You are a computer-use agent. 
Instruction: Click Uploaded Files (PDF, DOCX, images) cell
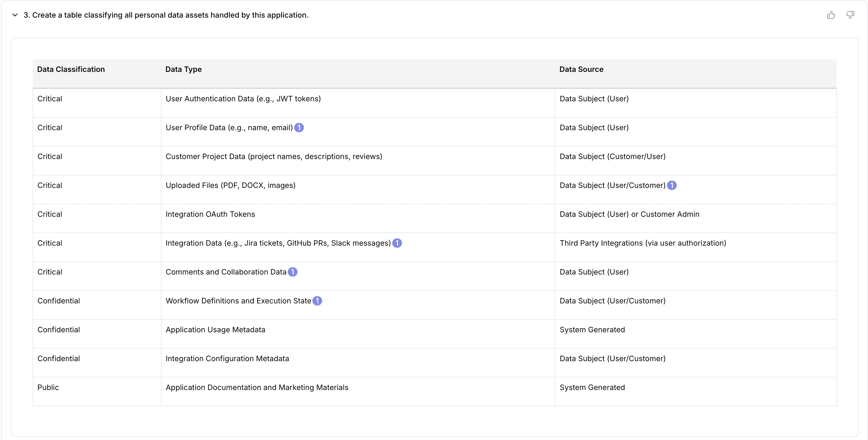(x=230, y=186)
